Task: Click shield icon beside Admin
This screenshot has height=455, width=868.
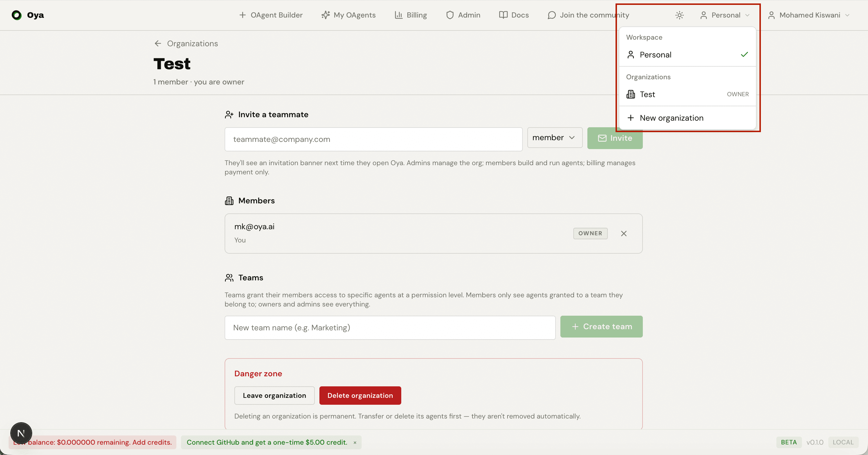Action: point(450,15)
